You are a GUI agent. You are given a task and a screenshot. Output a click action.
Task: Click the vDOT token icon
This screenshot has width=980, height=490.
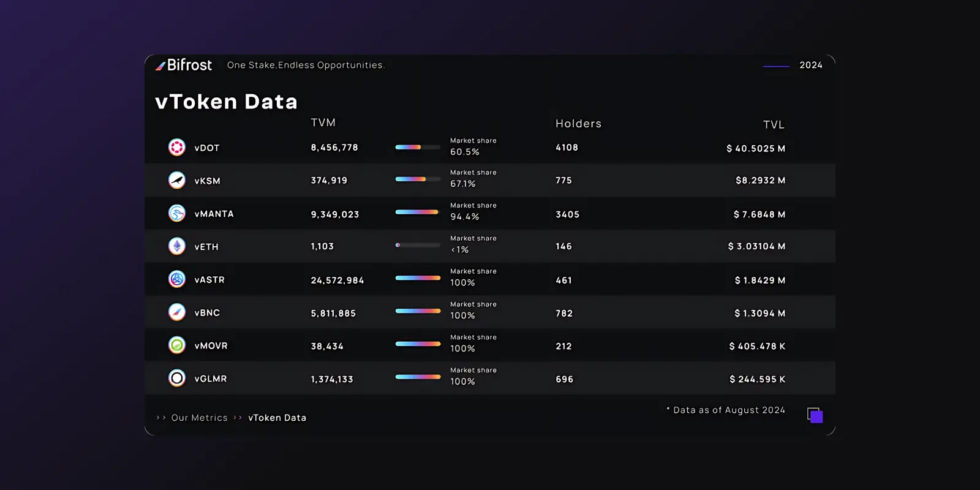177,148
